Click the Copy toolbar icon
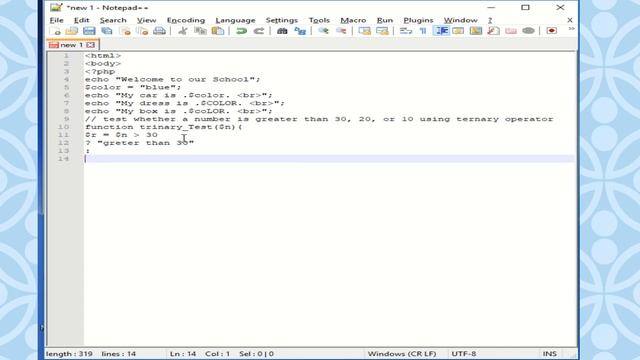Viewport: 640px width, 360px height. (200, 31)
